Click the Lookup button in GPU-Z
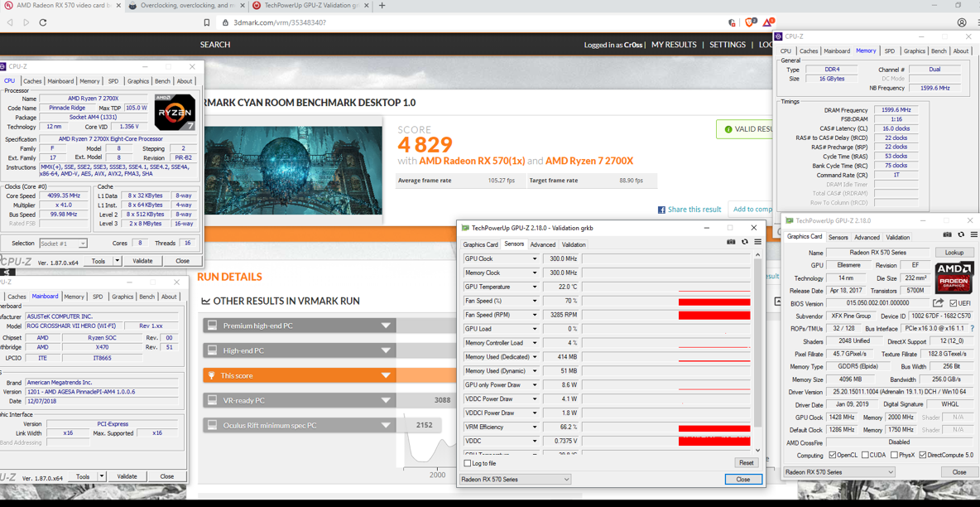Screen dimensions: 980x507 954,252
